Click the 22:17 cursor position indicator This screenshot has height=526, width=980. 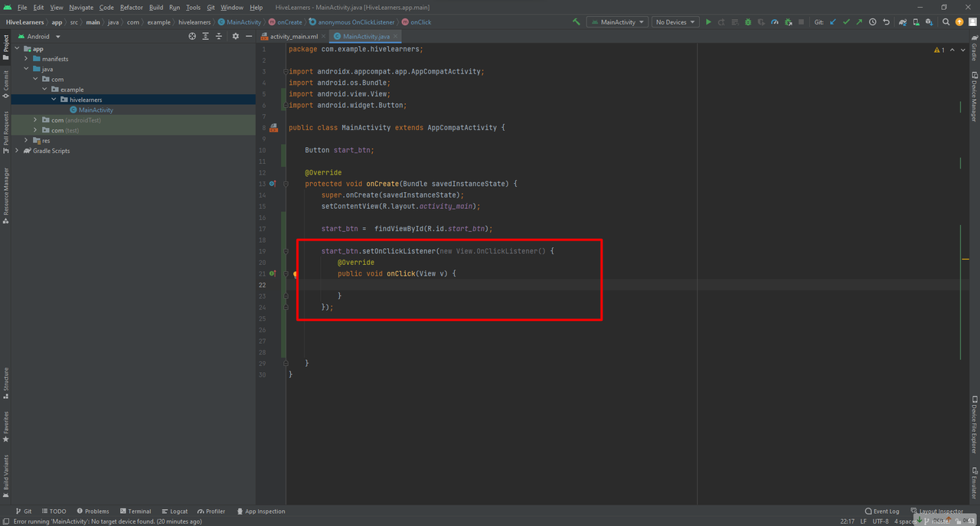click(x=847, y=521)
